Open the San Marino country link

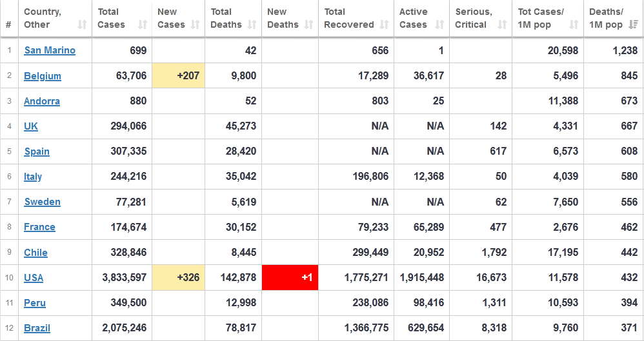click(50, 50)
